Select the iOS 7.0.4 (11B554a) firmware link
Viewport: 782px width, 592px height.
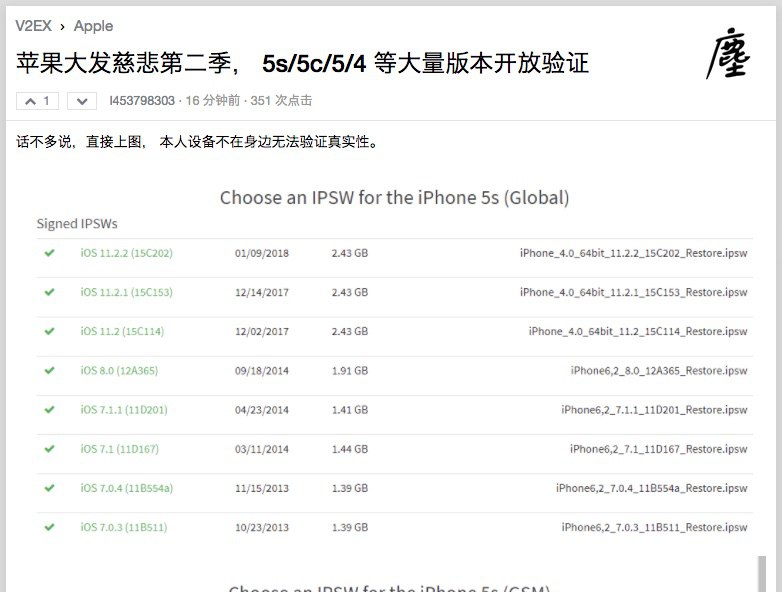pyautogui.click(x=127, y=488)
